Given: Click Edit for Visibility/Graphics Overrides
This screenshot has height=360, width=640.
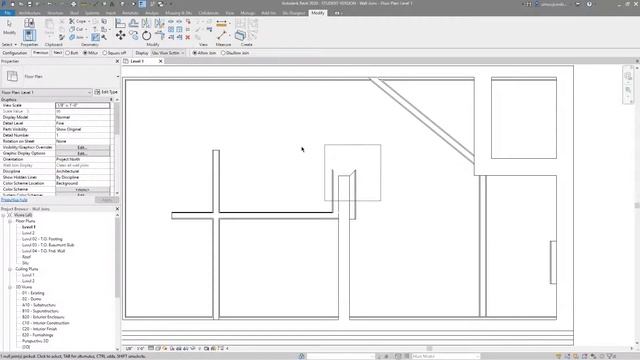Looking at the screenshot, I should pyautogui.click(x=82, y=147).
